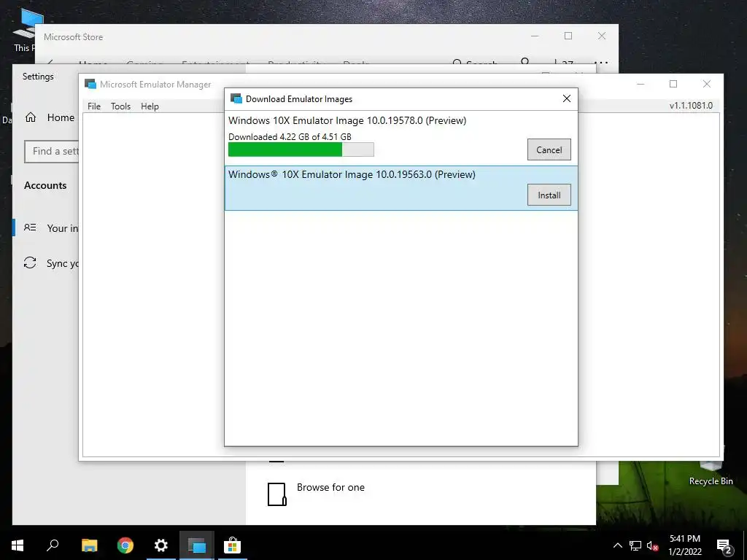Minimize the Microsoft Emulator Manager window
The width and height of the screenshot is (747, 560).
(x=640, y=85)
